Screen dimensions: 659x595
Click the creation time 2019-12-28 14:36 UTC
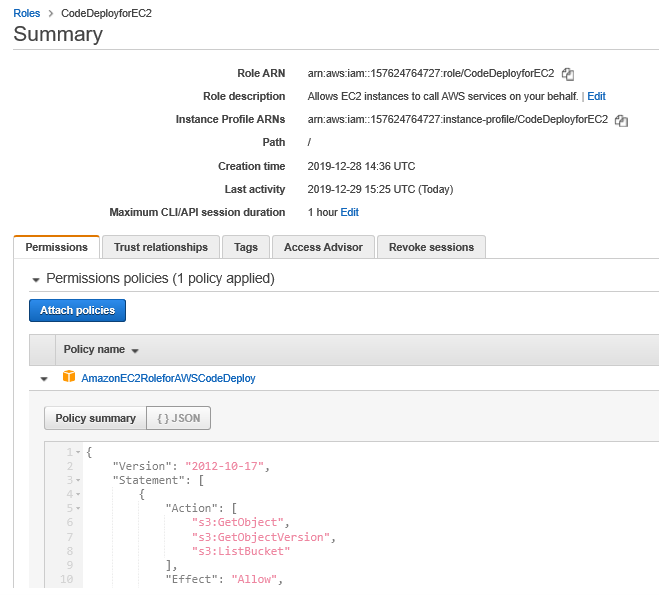pos(361,166)
